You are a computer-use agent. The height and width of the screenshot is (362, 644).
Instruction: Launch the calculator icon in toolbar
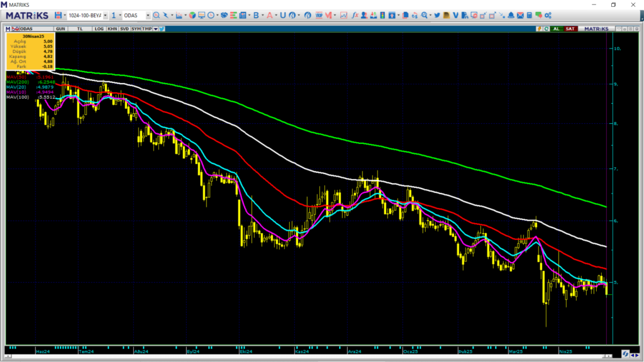(x=530, y=15)
